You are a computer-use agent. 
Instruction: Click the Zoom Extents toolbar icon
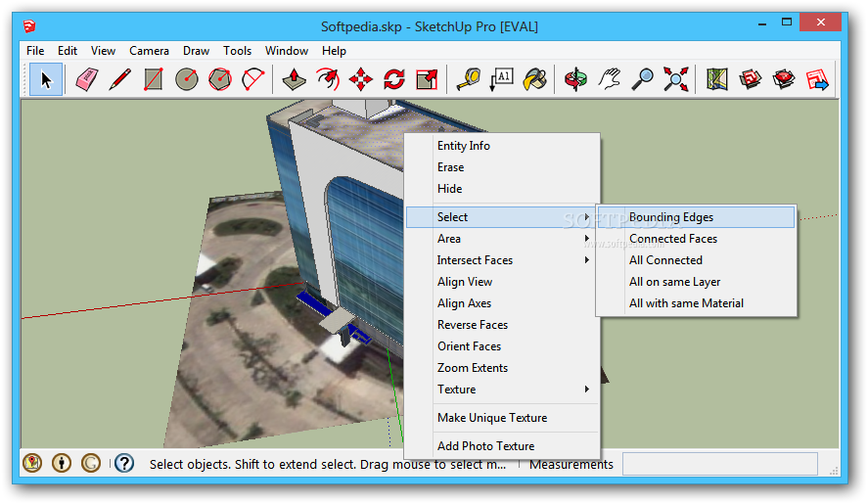pyautogui.click(x=676, y=79)
